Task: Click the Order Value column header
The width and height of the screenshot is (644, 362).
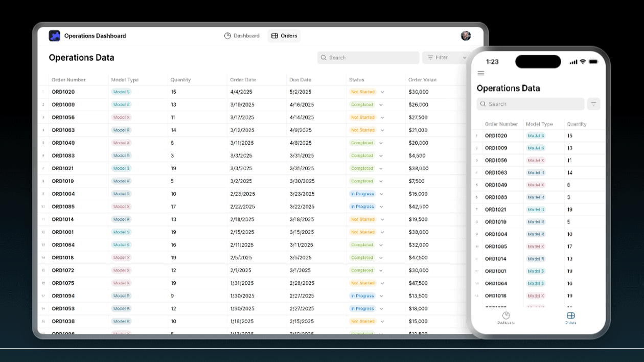Action: [x=423, y=80]
